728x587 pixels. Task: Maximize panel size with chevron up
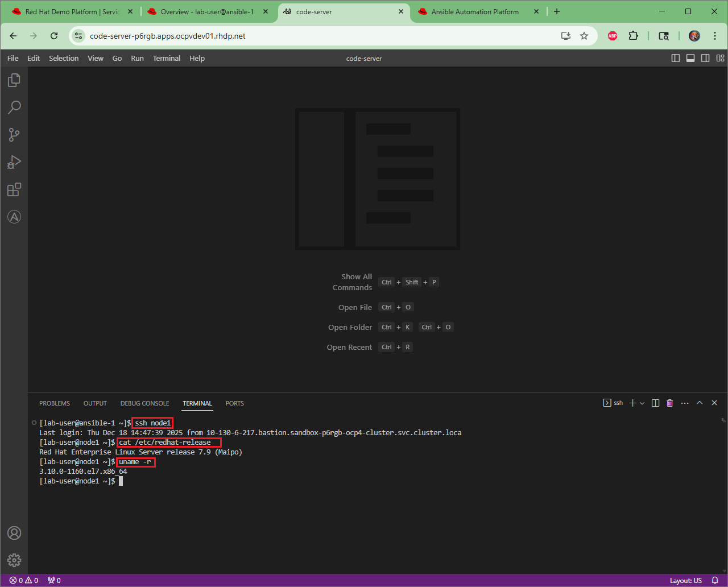[x=700, y=403]
